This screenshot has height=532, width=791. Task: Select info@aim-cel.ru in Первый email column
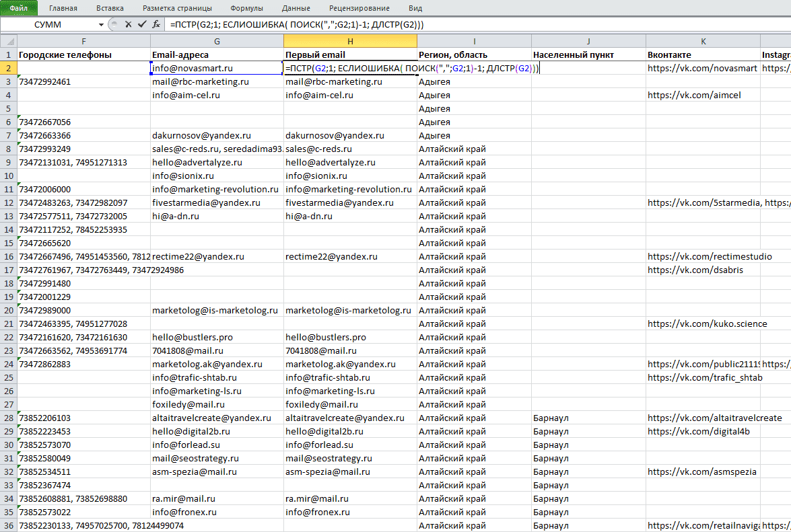click(x=350, y=96)
